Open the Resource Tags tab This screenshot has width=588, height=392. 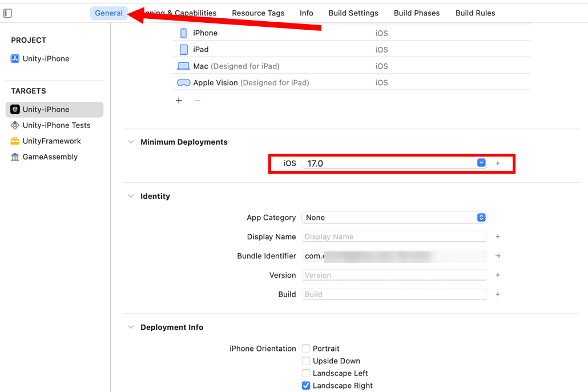click(x=258, y=13)
